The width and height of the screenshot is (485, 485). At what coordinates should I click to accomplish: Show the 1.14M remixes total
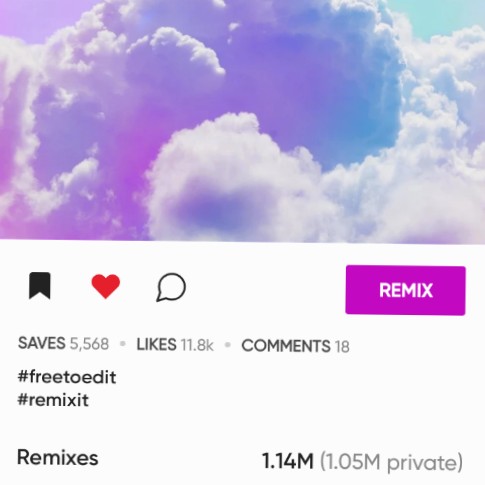pos(288,461)
